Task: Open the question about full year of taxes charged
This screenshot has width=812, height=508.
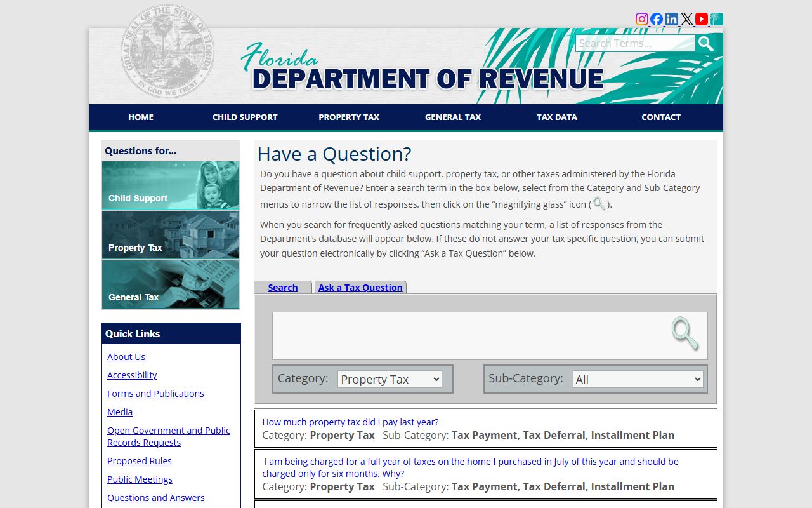Action: pos(470,467)
